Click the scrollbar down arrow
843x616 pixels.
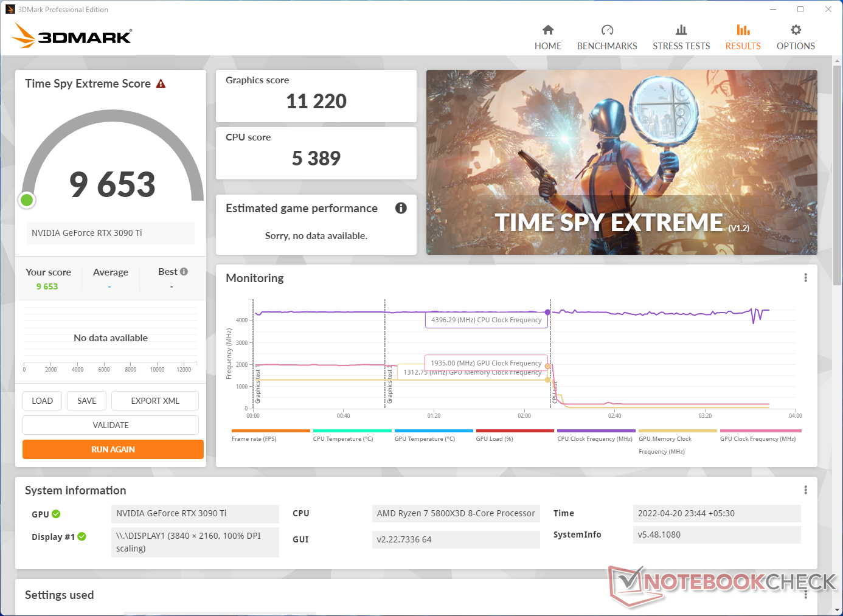coord(838,610)
